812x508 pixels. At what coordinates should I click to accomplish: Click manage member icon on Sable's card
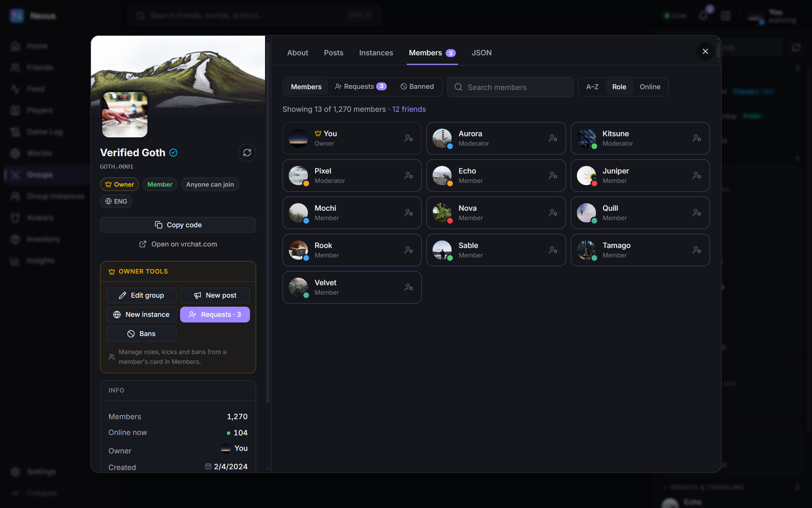pyautogui.click(x=553, y=250)
